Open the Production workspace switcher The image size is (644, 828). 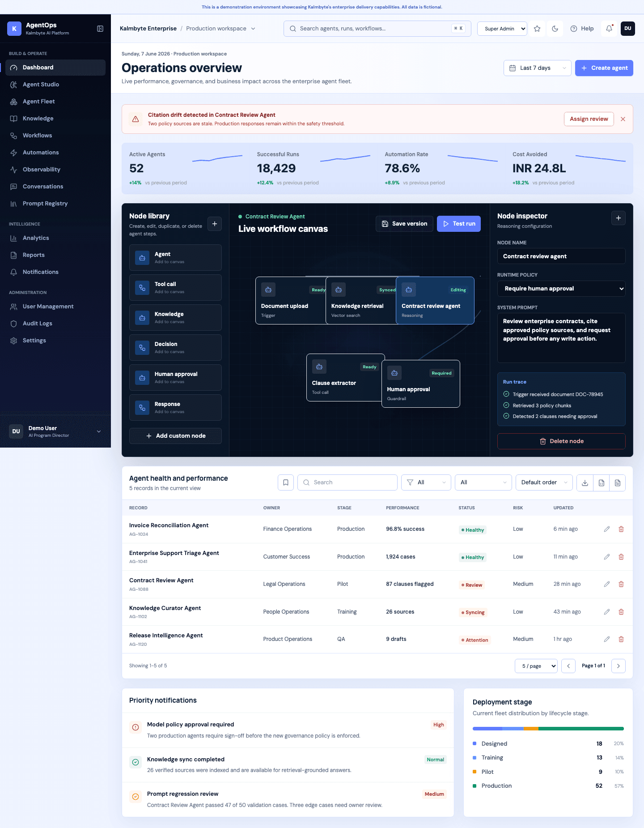click(x=220, y=29)
